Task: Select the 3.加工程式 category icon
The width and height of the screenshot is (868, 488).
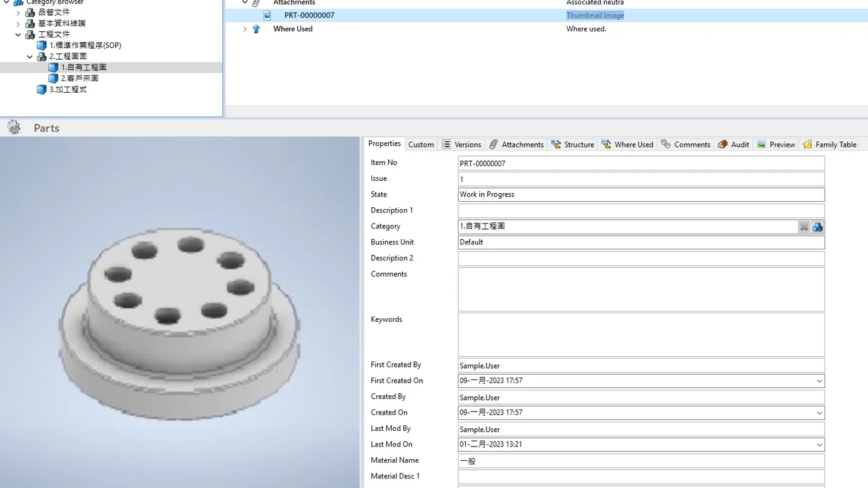Action: pyautogui.click(x=41, y=90)
